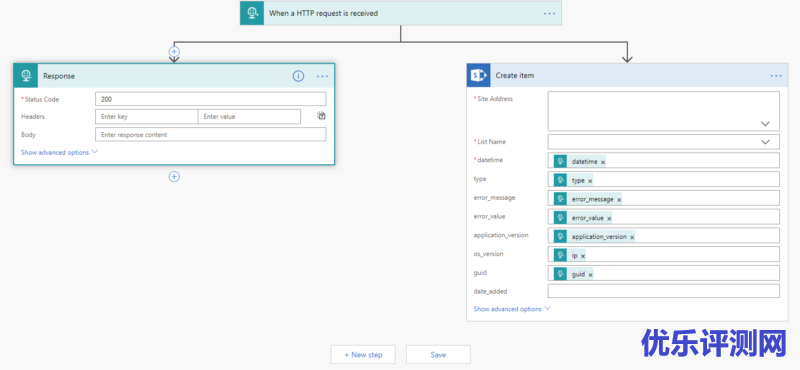Insert step via plus above Response
Image resolution: width=800 pixels, height=370 pixels.
pos(174,52)
